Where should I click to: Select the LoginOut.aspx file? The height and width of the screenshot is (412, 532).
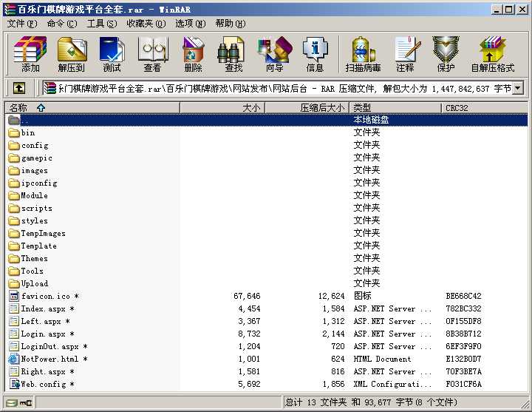click(267, 346)
